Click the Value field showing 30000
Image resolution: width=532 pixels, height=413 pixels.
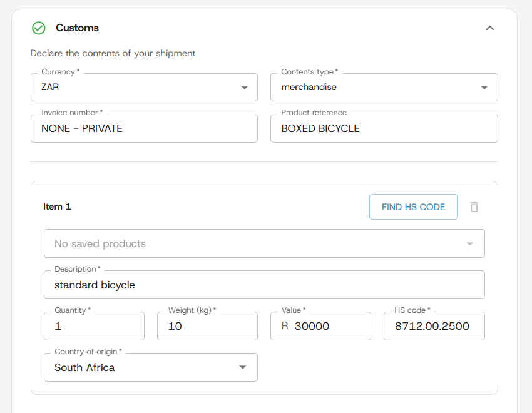(320, 326)
